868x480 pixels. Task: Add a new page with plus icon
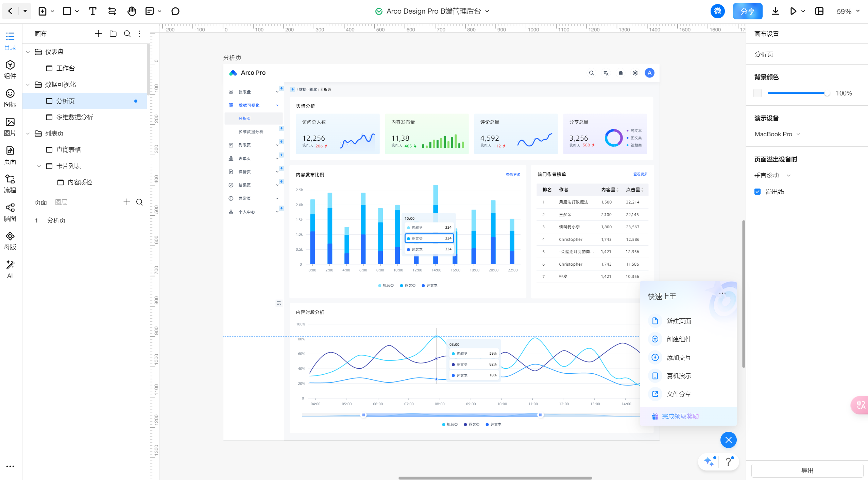(x=127, y=202)
